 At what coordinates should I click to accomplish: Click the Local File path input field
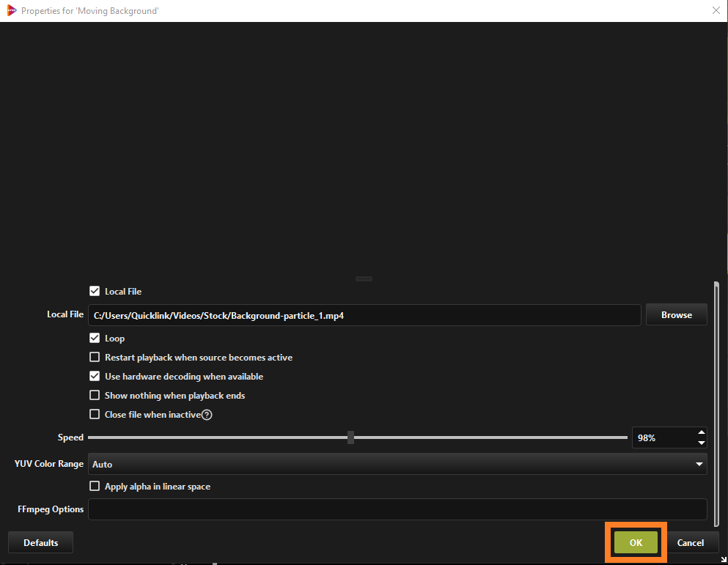click(364, 315)
